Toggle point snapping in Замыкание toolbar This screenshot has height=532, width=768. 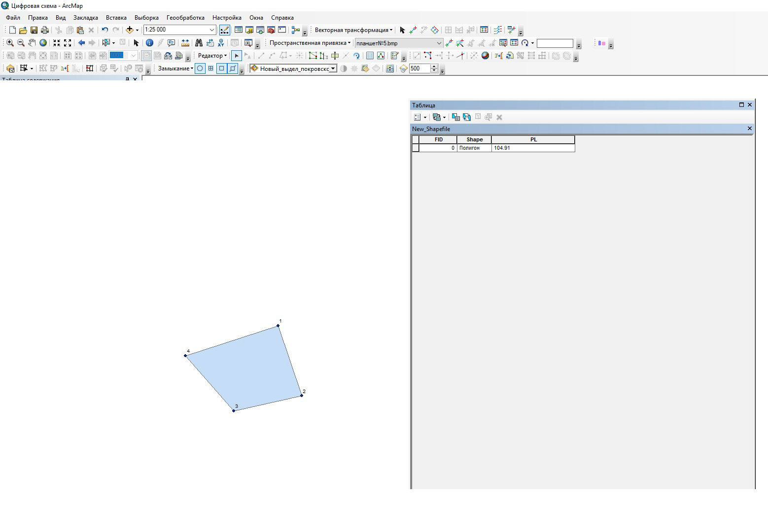point(200,68)
